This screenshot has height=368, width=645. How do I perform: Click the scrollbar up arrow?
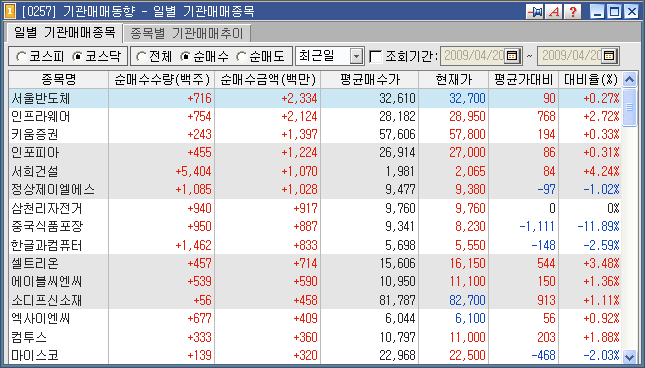point(629,79)
